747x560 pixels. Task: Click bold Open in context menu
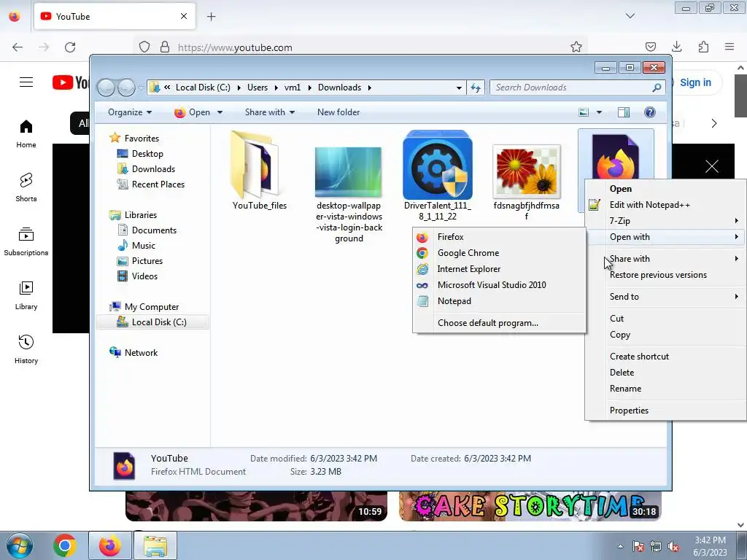[x=665, y=189]
